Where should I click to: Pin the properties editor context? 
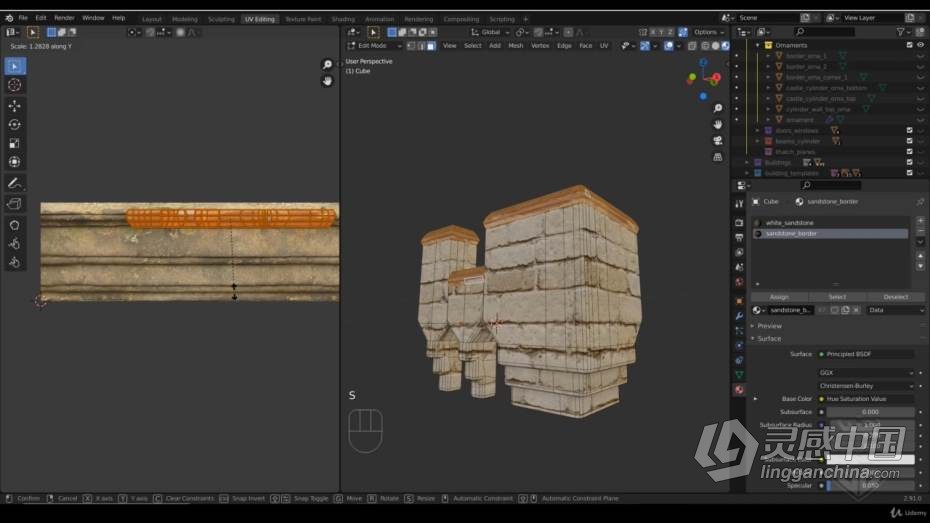pyautogui.click(x=920, y=202)
